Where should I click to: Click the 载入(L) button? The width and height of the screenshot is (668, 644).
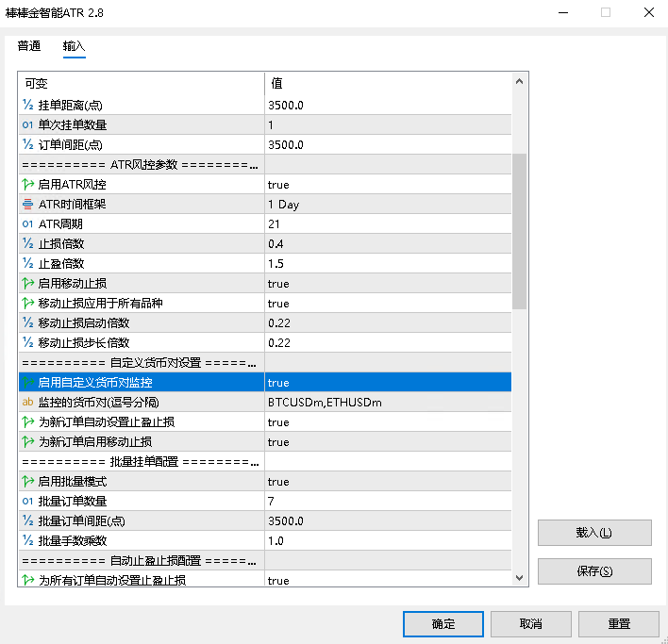(594, 533)
